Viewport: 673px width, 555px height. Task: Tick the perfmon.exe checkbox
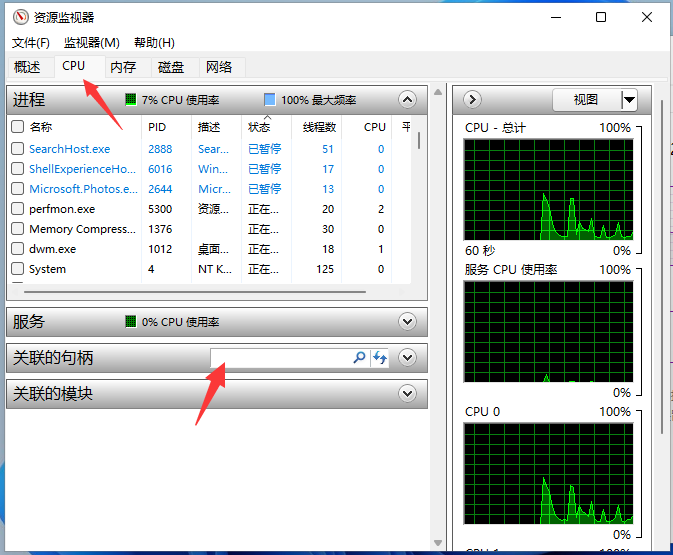[x=17, y=209]
